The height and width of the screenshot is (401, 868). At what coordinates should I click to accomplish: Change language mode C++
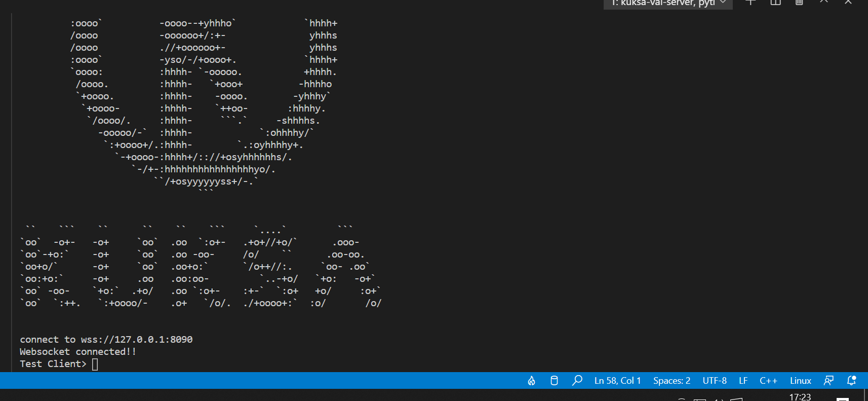tap(768, 381)
